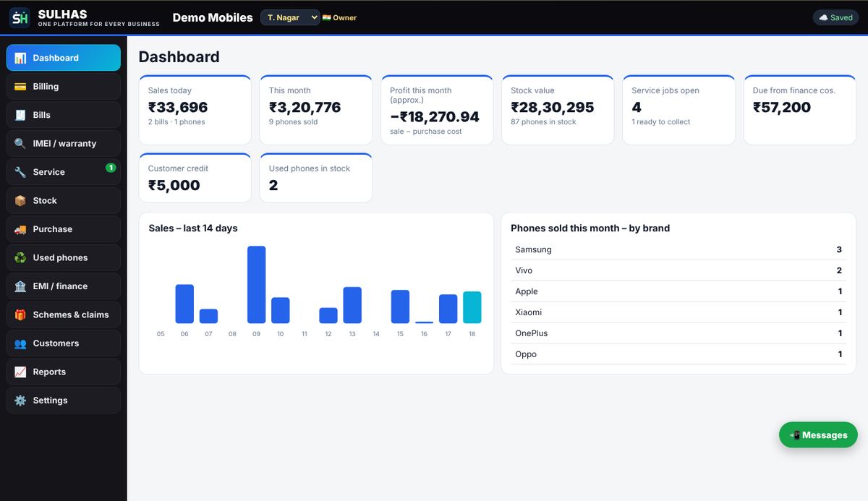Click the phone icon on Messages button
This screenshot has width=868, height=501.
tap(795, 435)
